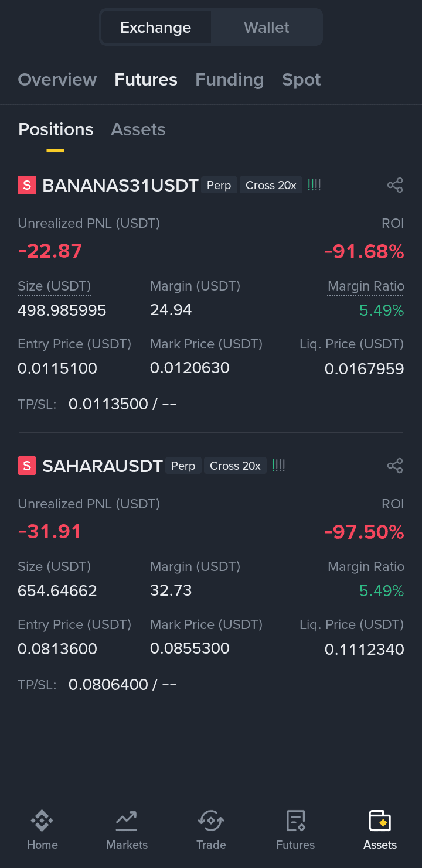Switch to the Wallet toggle
This screenshot has height=868, width=422.
(267, 28)
